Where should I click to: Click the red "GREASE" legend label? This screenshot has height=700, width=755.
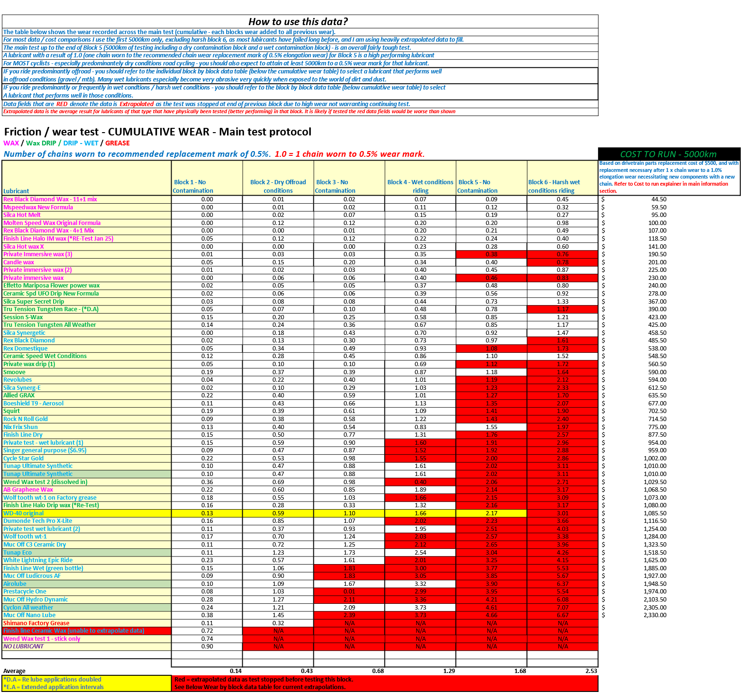click(118, 144)
